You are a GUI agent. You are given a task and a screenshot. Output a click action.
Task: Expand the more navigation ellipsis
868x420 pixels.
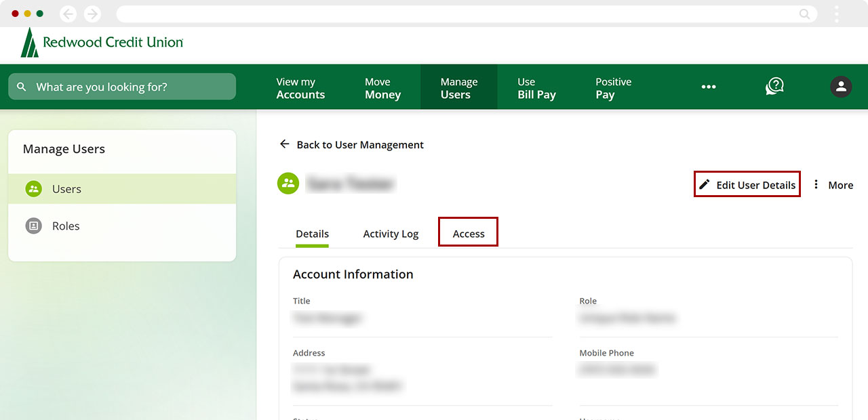pyautogui.click(x=709, y=87)
